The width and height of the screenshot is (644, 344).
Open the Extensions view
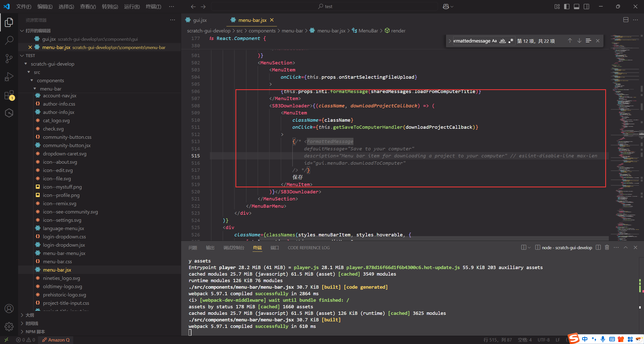tap(9, 95)
